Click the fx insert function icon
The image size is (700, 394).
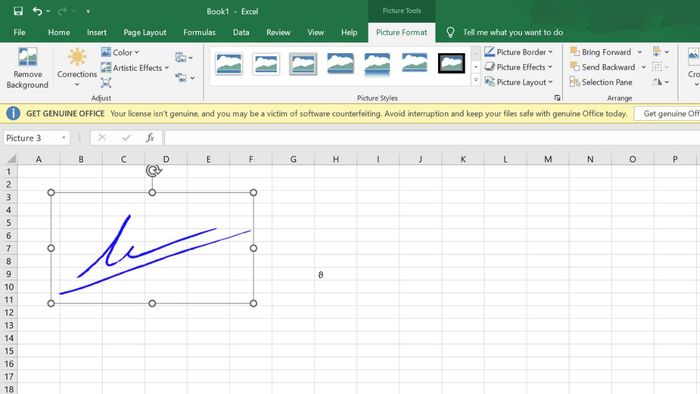[x=150, y=138]
